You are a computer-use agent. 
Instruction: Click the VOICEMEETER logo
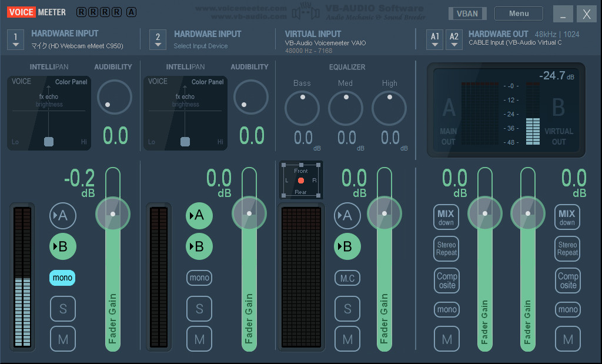tap(36, 12)
